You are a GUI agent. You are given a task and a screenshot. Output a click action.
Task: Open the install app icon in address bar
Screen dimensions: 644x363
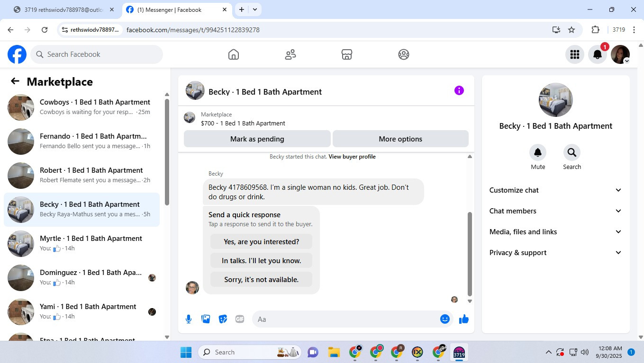pos(556,30)
